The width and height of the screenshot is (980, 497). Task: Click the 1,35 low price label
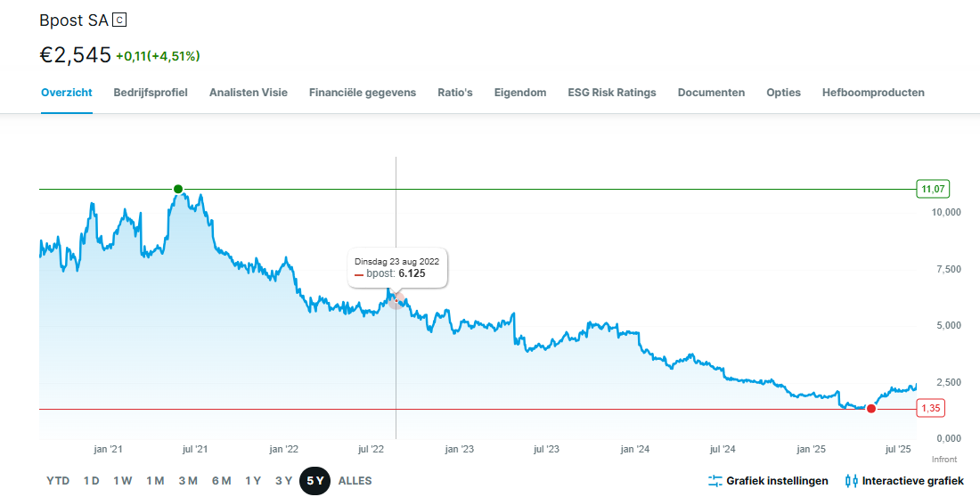(x=931, y=408)
